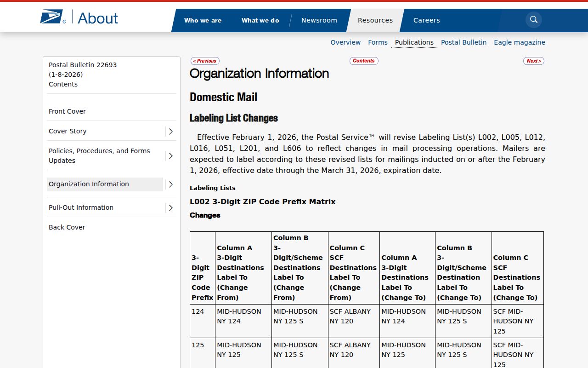
Task: Go to the Newsroom menu
Action: (x=319, y=20)
